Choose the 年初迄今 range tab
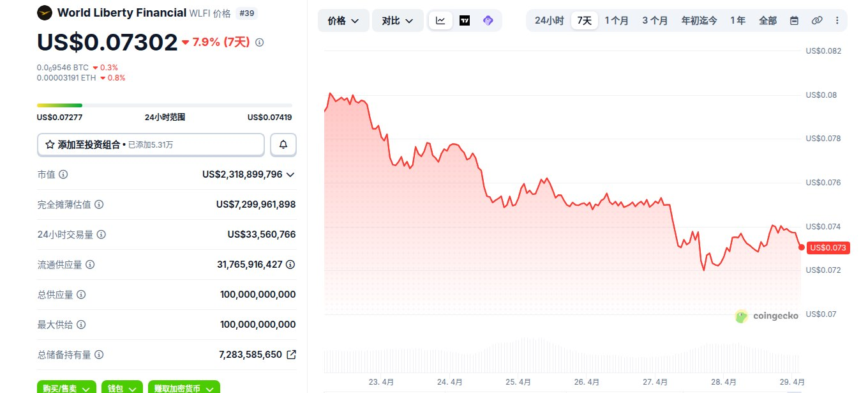Image resolution: width=868 pixels, height=393 pixels. [700, 20]
